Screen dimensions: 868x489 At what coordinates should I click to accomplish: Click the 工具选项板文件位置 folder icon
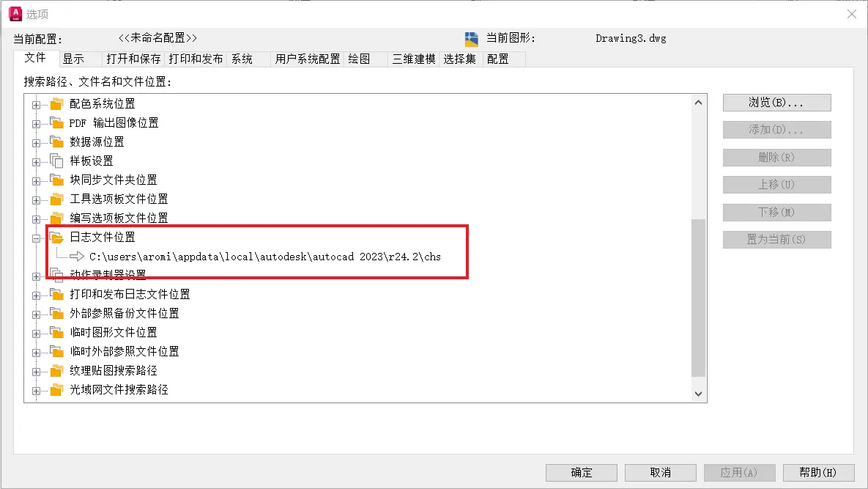[x=56, y=199]
